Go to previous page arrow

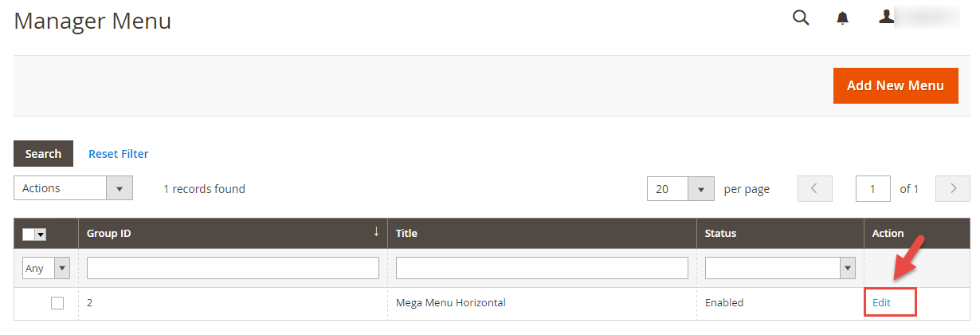click(814, 189)
